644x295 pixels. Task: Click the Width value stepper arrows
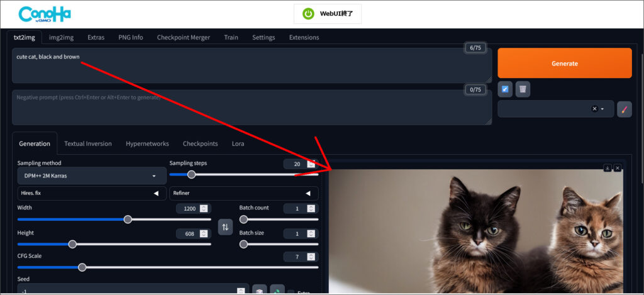coord(204,209)
